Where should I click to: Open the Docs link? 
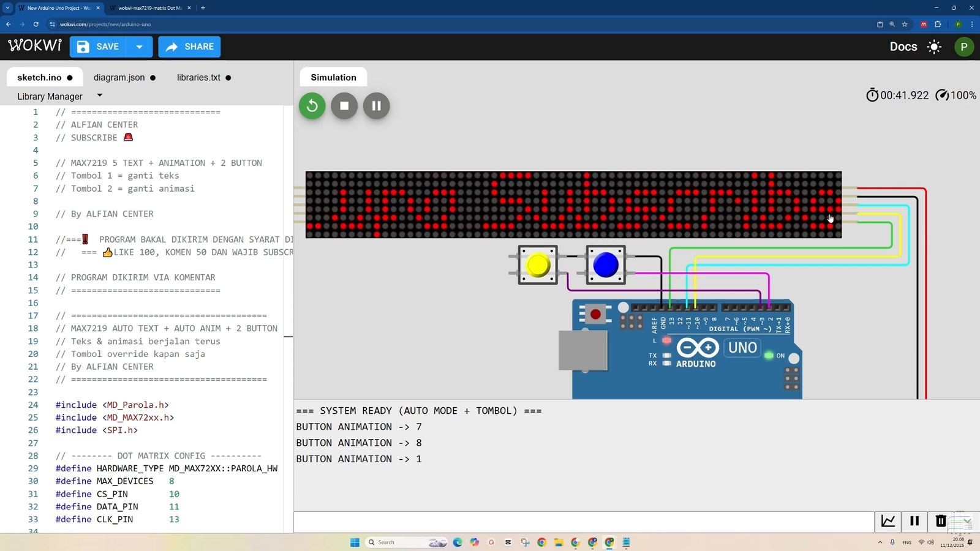[x=903, y=47]
